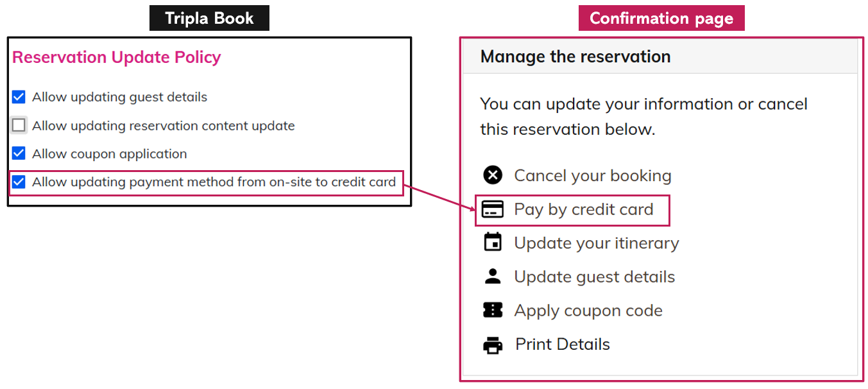Click the Manage the reservation panel header
Screen dimensions: 868x389
(575, 56)
